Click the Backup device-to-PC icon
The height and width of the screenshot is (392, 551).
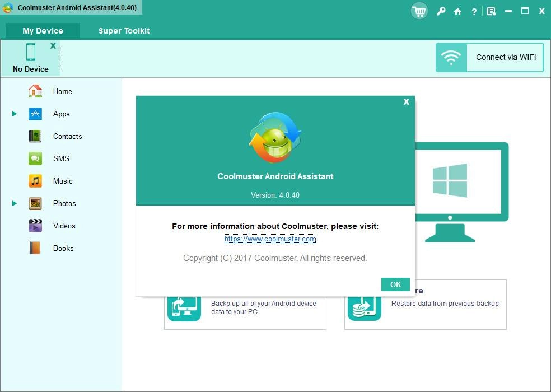click(184, 309)
